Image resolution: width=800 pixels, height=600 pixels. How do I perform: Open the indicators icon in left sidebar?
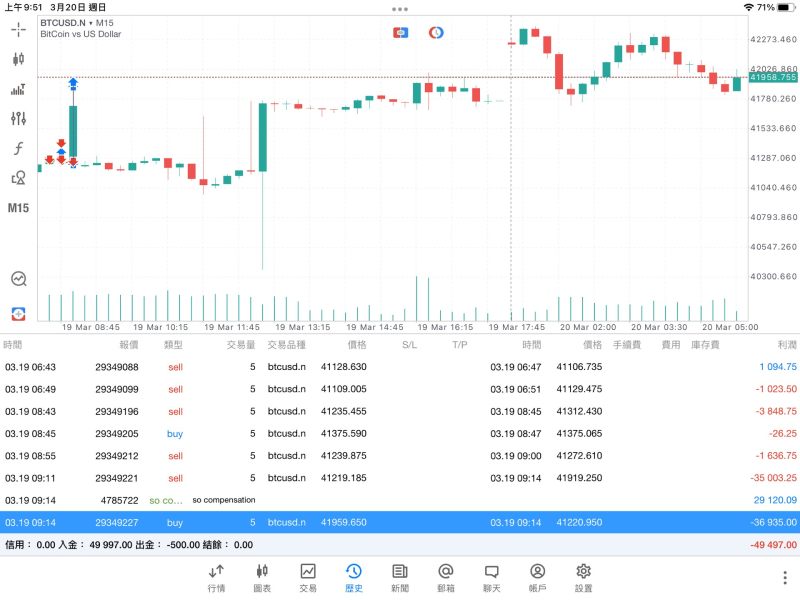coord(18,89)
